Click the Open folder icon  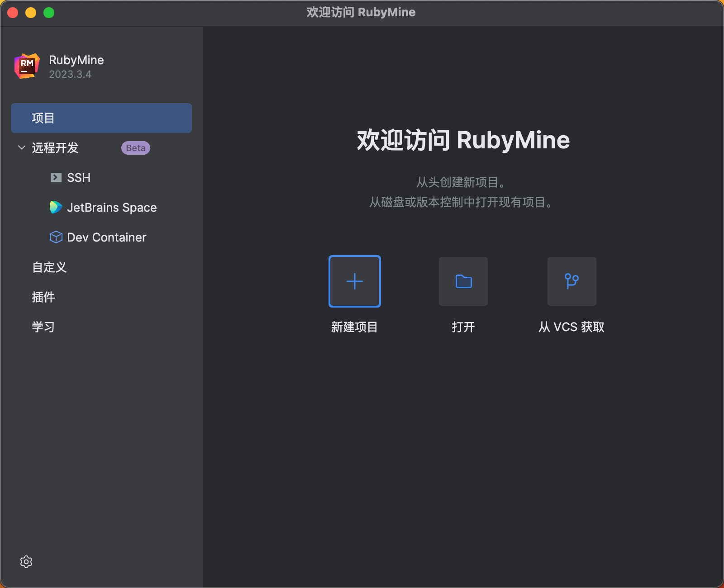[463, 281]
